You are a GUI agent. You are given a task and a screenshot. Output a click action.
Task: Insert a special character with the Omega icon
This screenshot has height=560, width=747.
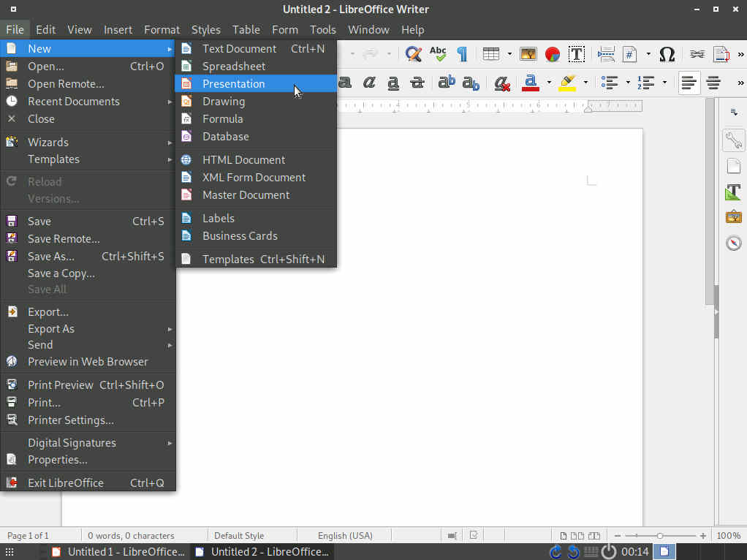[x=667, y=54]
